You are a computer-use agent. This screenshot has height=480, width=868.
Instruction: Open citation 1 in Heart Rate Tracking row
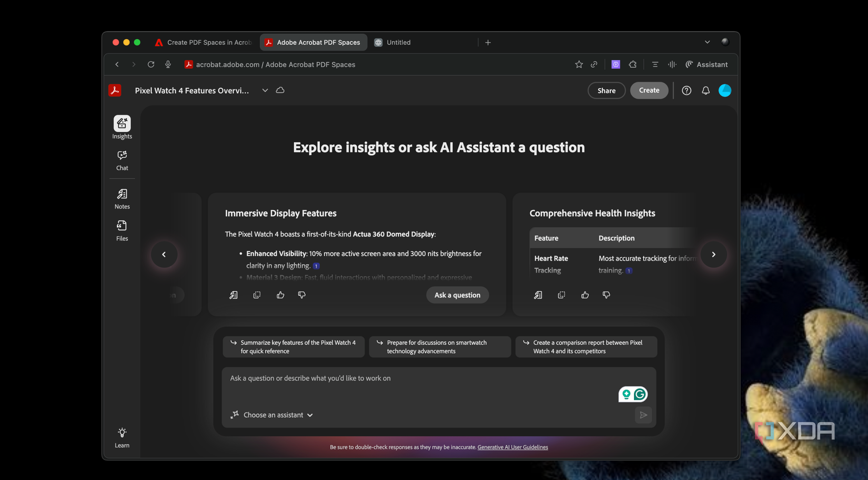pos(629,271)
